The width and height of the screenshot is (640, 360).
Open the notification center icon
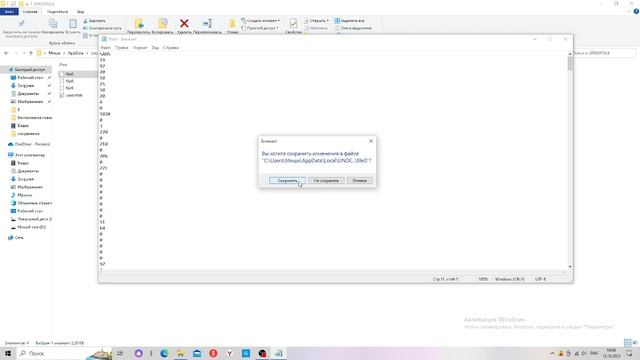coord(629,353)
